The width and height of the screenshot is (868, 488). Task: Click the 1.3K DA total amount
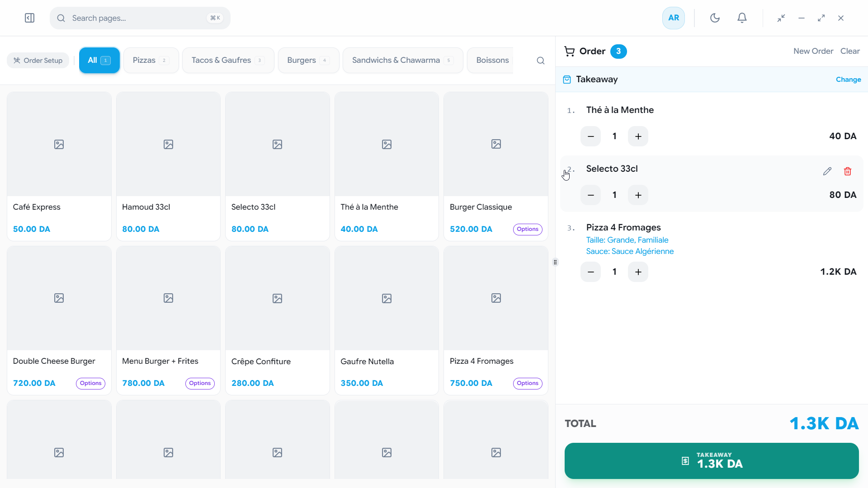[x=824, y=423]
